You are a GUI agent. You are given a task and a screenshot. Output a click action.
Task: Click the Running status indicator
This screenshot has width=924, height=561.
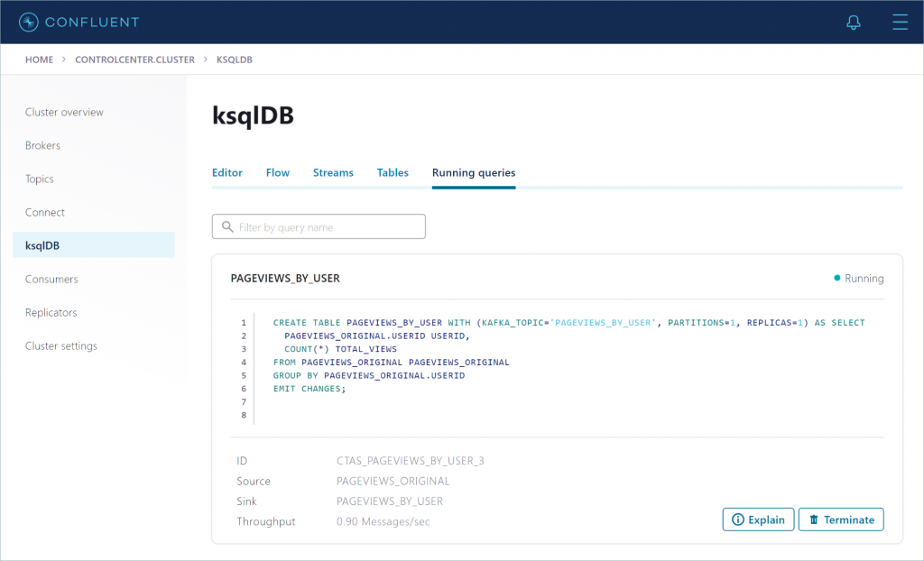coord(858,279)
